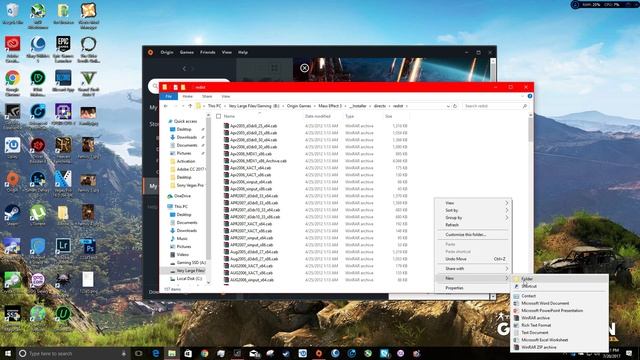Open Task View on the taskbar
Image resolution: width=640 pixels, height=360 pixels.
tap(138, 353)
